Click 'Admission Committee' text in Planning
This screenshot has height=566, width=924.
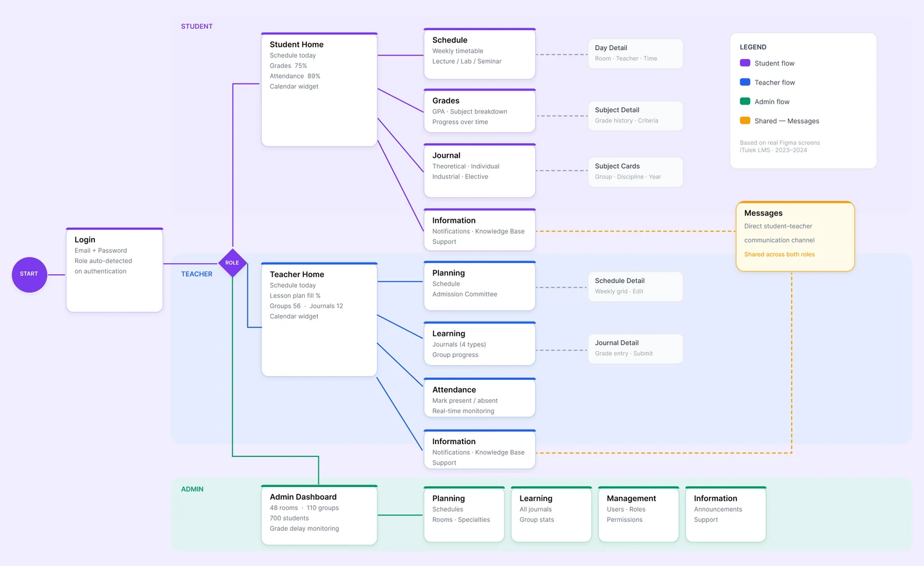(x=465, y=295)
